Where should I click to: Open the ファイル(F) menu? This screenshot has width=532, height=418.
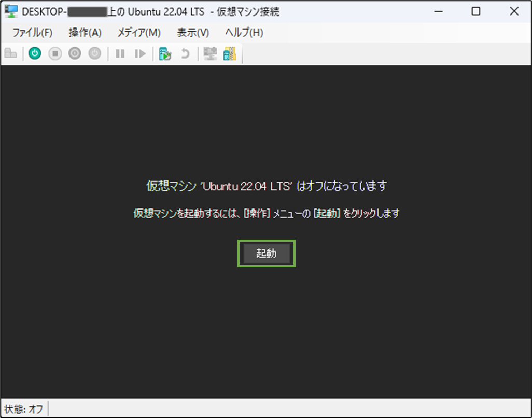pyautogui.click(x=32, y=32)
